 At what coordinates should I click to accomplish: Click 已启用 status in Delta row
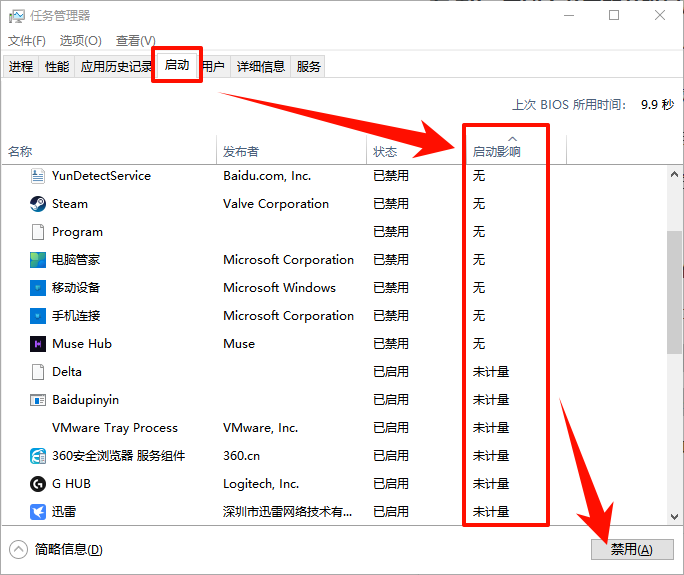point(391,372)
